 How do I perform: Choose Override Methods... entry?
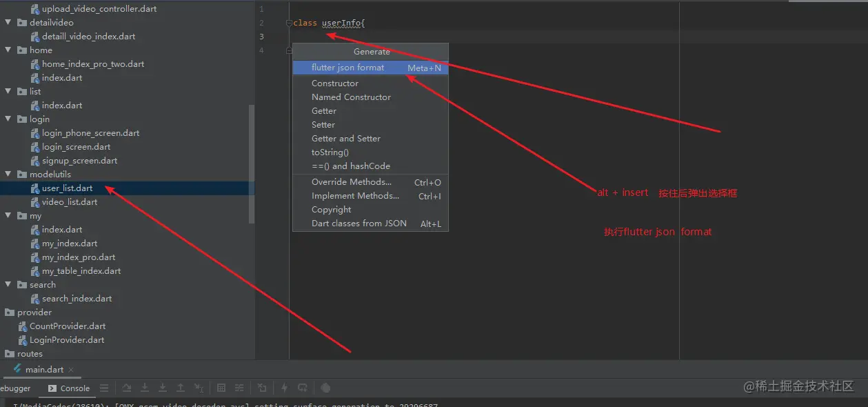coord(370,182)
